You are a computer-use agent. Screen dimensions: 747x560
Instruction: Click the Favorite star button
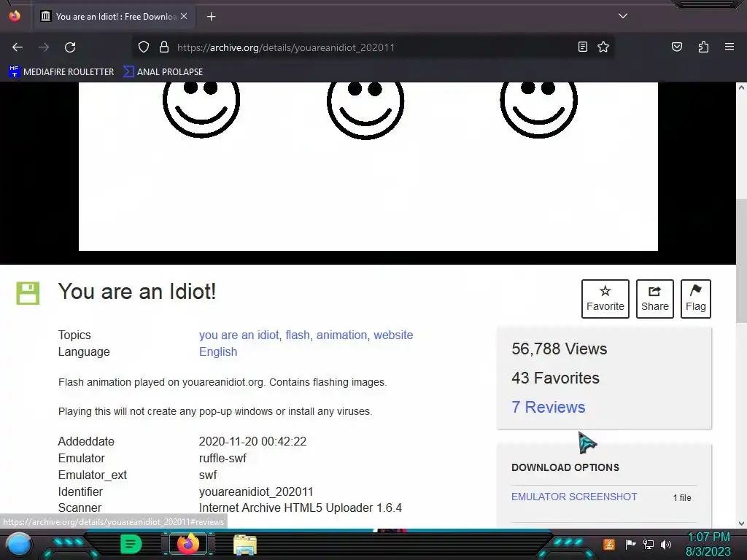[x=605, y=298]
